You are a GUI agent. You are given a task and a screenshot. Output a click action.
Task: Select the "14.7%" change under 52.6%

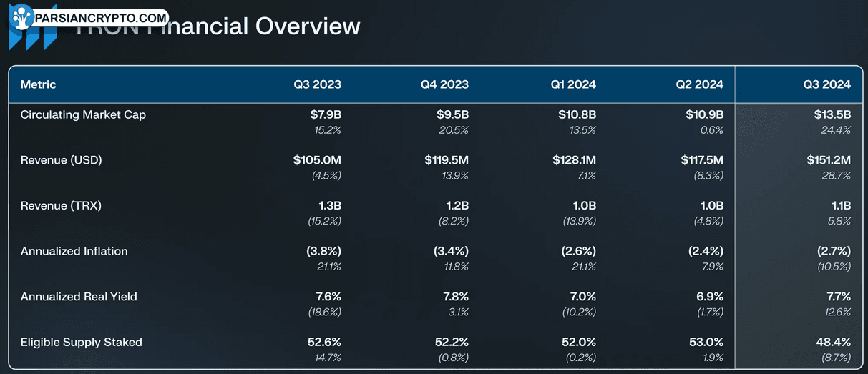328,358
